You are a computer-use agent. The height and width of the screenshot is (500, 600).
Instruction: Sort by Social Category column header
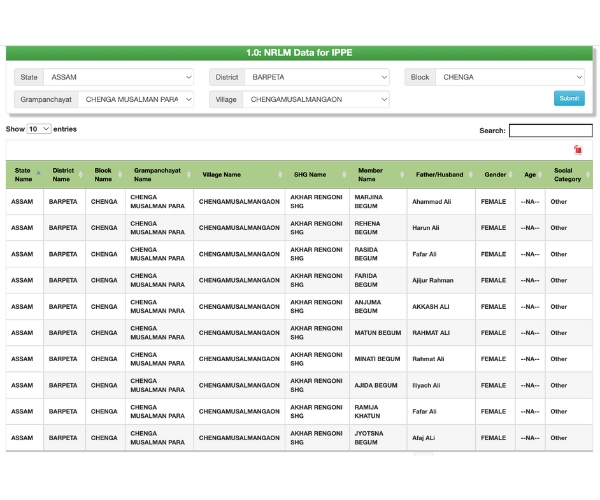pyautogui.click(x=568, y=174)
